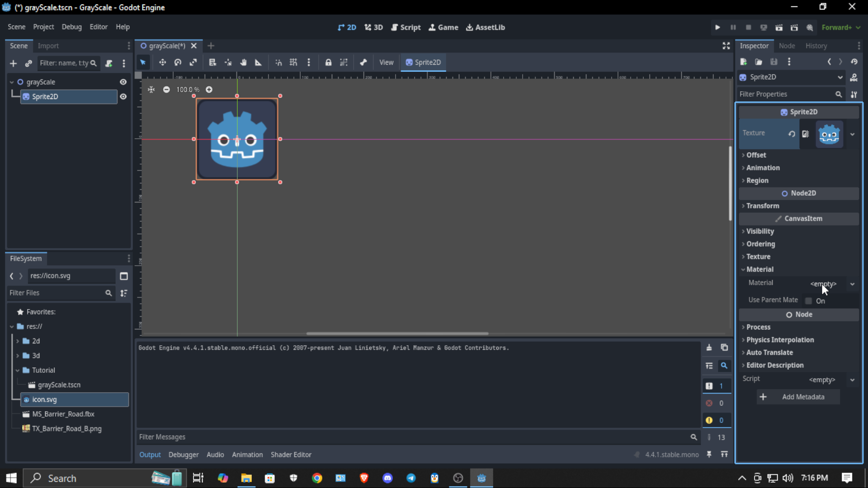Enable Use Parent Material checkbox
868x488 pixels.
(809, 301)
